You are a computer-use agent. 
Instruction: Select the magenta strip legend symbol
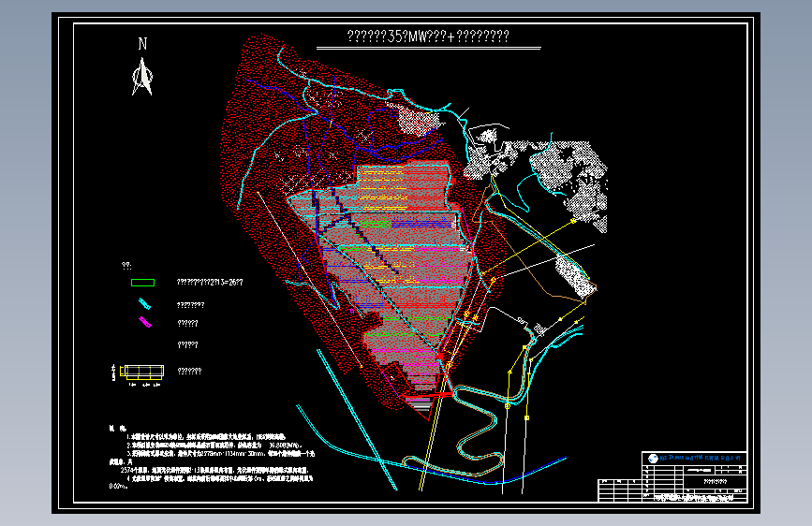[x=145, y=322]
